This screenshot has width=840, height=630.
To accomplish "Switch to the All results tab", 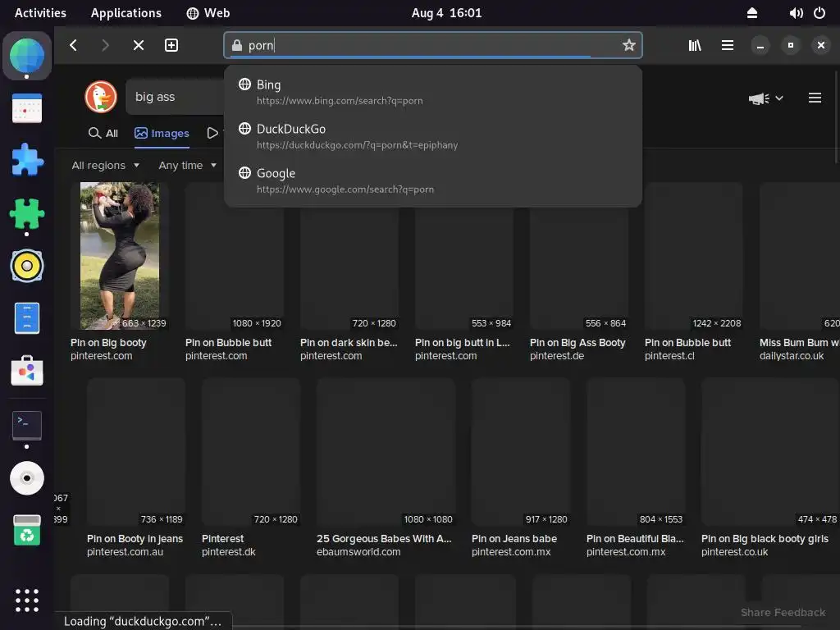I will 103,133.
